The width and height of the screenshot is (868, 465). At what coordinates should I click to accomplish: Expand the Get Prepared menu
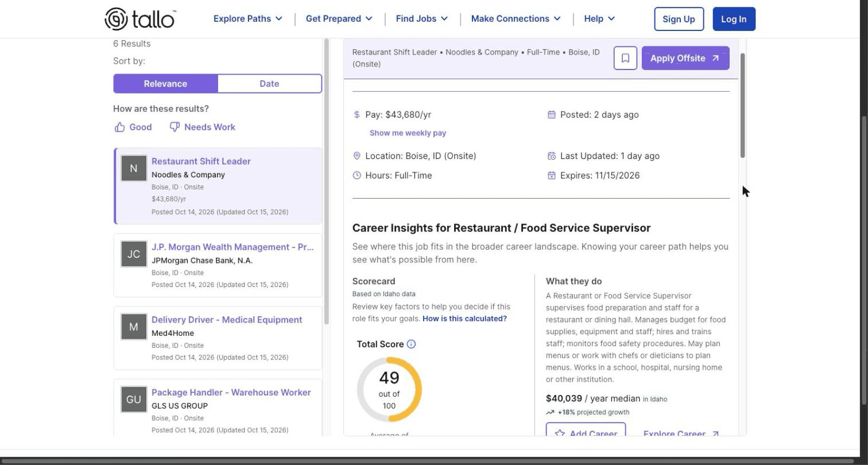(339, 19)
